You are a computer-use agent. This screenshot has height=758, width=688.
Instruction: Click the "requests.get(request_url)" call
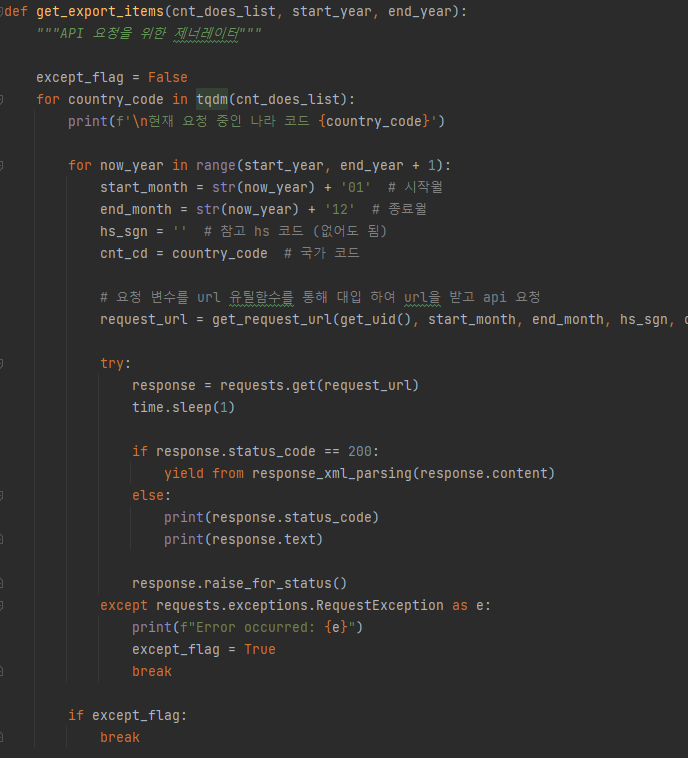(319, 385)
